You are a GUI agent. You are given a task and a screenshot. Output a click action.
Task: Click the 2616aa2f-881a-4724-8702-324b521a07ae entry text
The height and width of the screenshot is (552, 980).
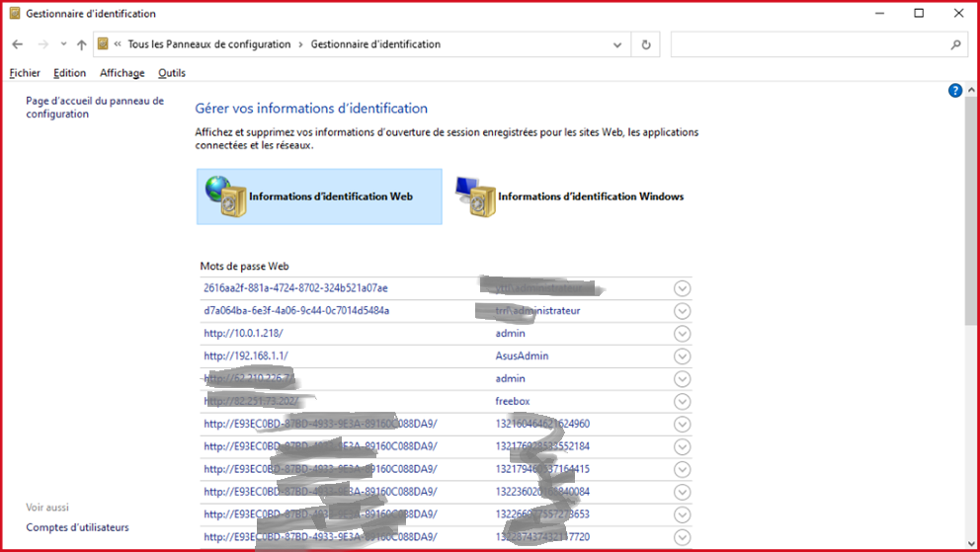click(295, 288)
